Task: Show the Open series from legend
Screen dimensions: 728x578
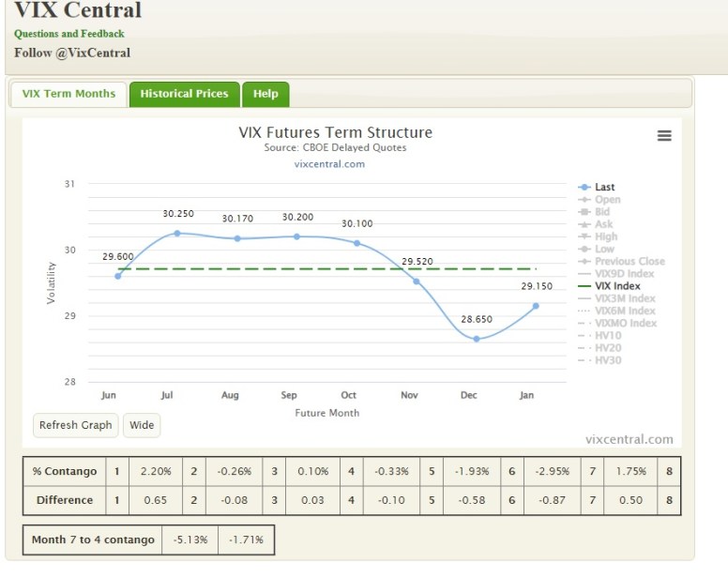Action: [x=607, y=200]
